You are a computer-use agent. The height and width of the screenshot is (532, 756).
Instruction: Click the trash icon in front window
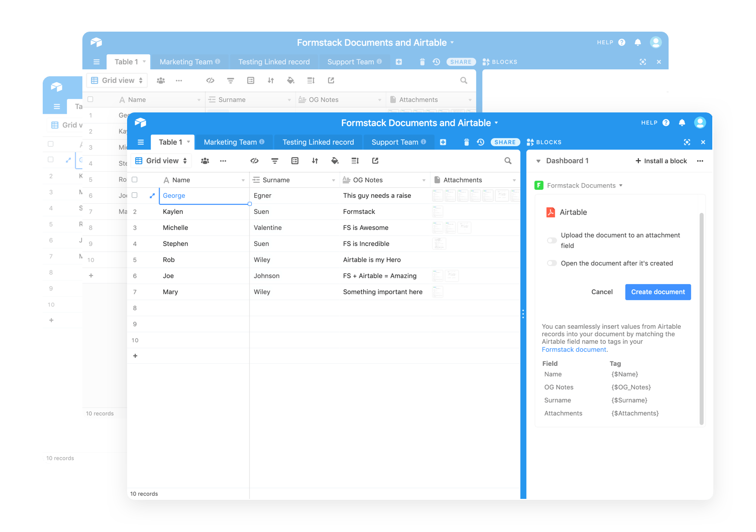tap(466, 142)
